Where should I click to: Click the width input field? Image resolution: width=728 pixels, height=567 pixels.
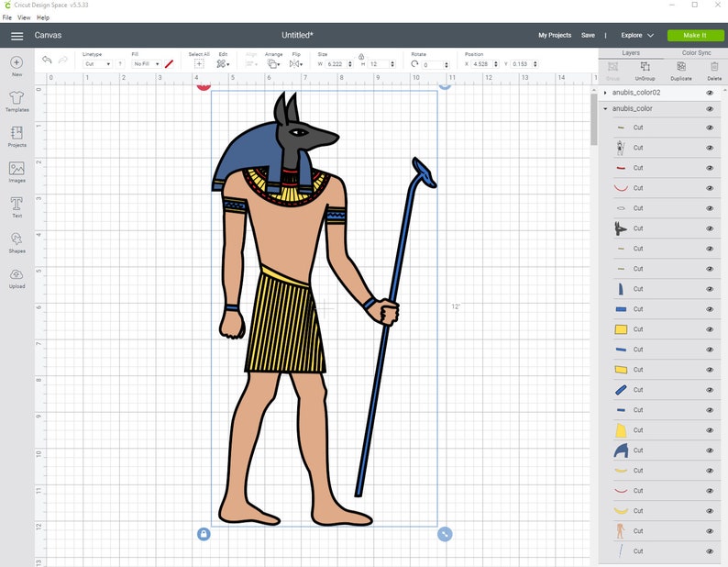pyautogui.click(x=336, y=64)
